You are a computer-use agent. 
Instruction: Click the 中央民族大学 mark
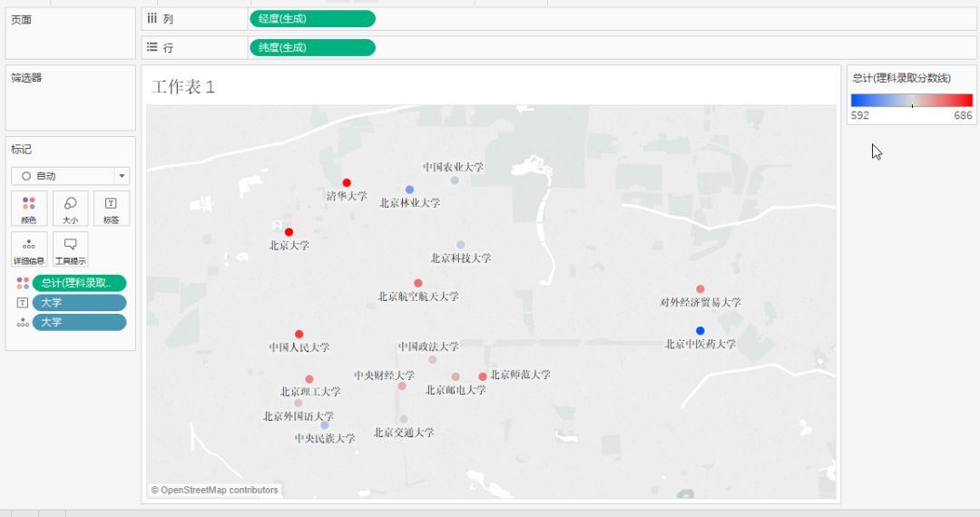coord(325,425)
